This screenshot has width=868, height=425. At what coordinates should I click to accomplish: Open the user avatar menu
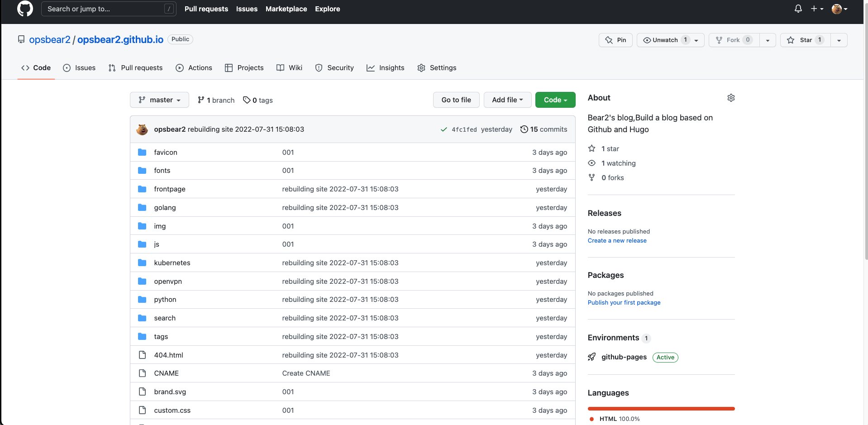(x=839, y=9)
